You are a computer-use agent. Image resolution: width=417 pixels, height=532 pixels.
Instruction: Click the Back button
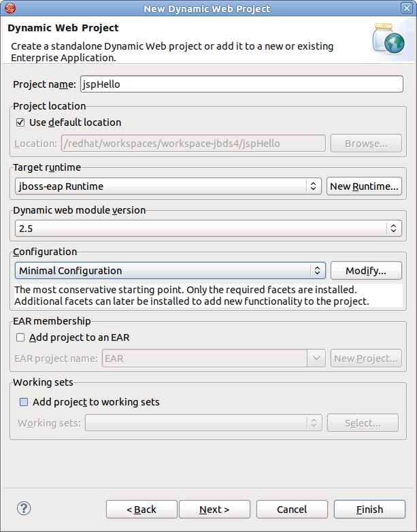click(141, 510)
